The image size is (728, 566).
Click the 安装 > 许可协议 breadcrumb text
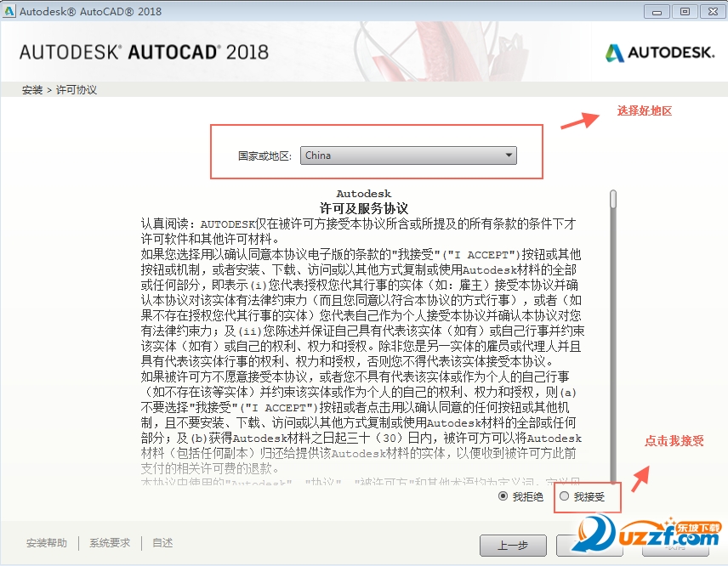tap(60, 89)
